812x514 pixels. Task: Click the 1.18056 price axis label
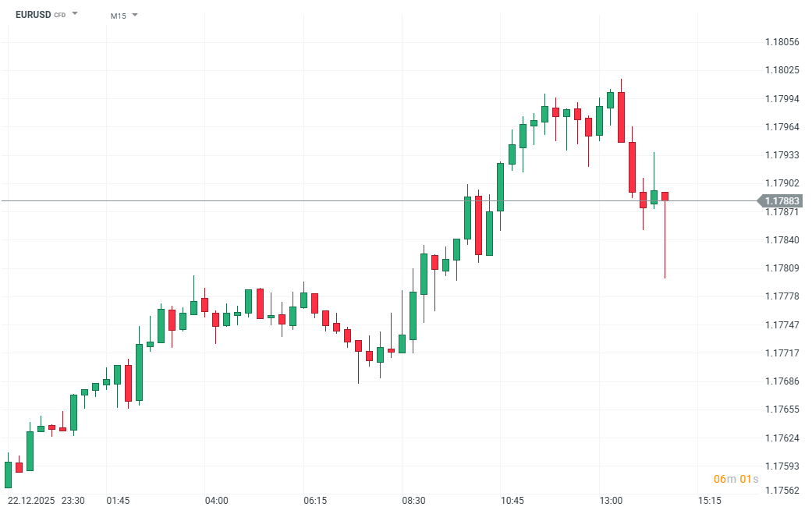(x=782, y=42)
